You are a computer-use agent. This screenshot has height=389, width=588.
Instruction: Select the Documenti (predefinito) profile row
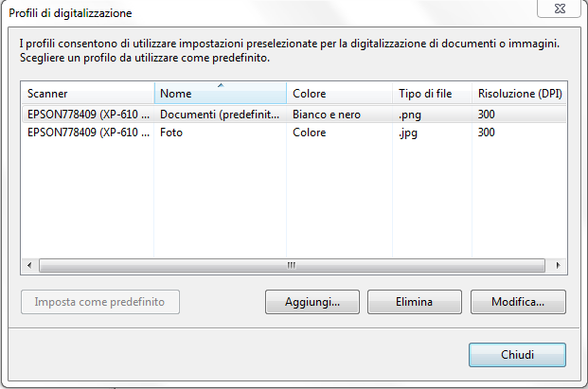click(220, 115)
